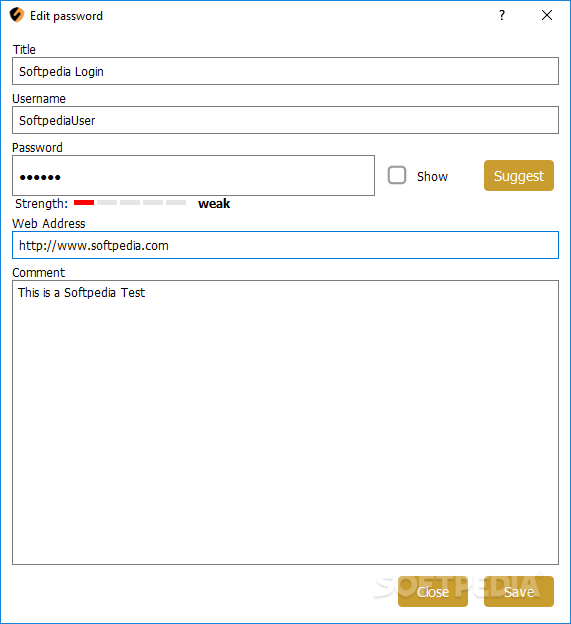The width and height of the screenshot is (571, 624).
Task: Generate a password with the Suggest button
Action: (519, 176)
